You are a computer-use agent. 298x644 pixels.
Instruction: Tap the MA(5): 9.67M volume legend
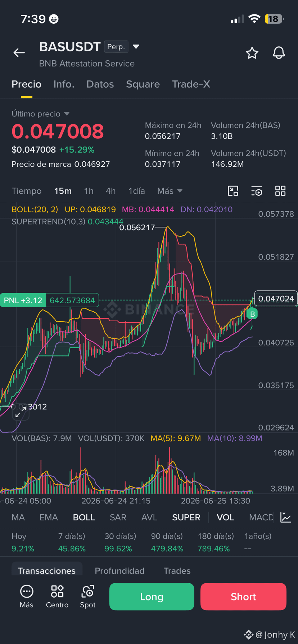click(176, 438)
